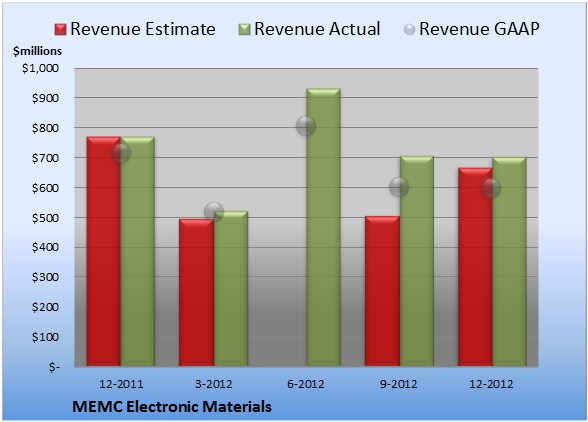Viewport: 588px width, 422px height.
Task: Click the '12-2012' category label
Action: coord(491,384)
